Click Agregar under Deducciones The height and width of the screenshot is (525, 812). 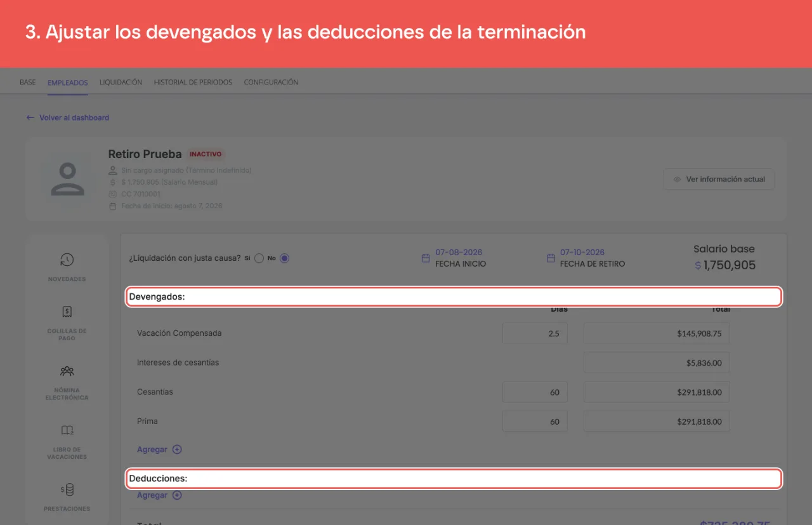click(152, 495)
